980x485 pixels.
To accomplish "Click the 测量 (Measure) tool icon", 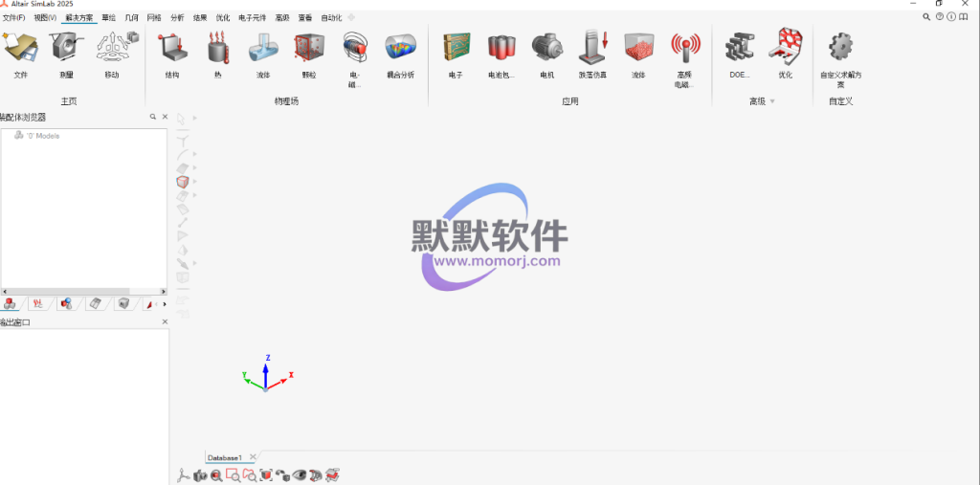I will (x=66, y=50).
